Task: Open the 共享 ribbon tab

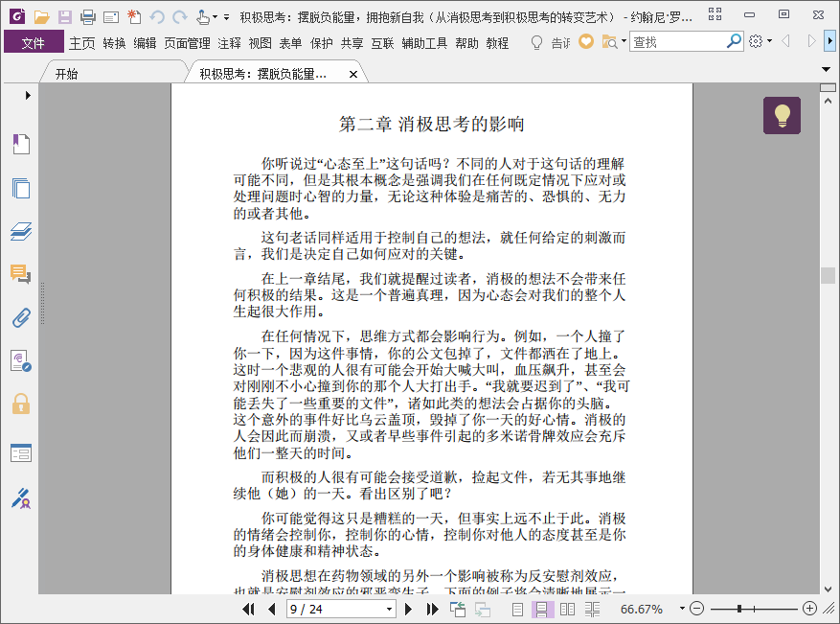Action: [x=352, y=43]
